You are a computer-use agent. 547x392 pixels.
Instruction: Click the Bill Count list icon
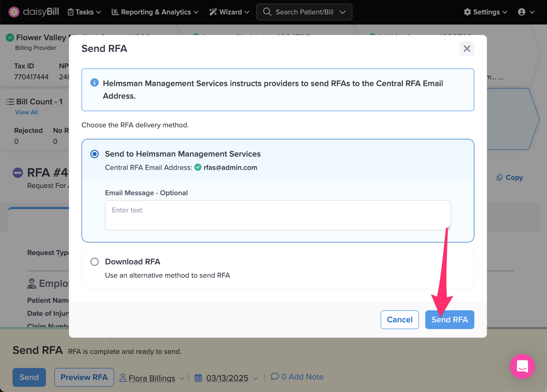coord(10,102)
